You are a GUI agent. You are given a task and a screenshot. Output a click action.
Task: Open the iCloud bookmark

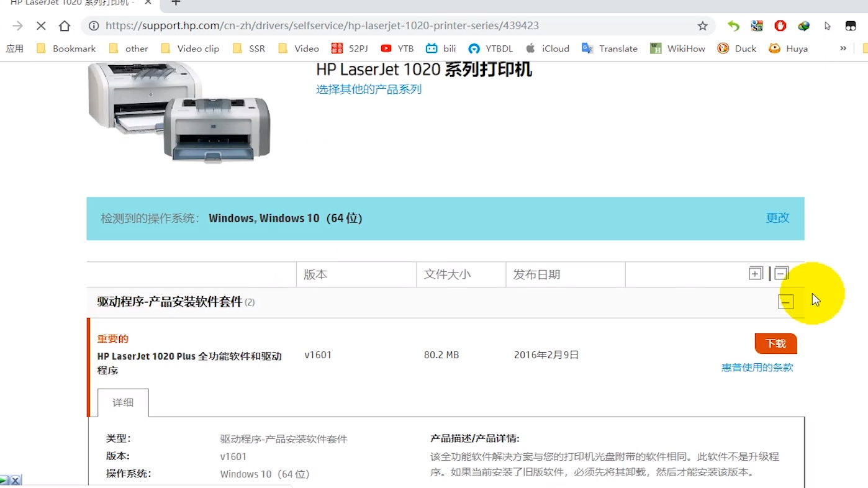(547, 48)
